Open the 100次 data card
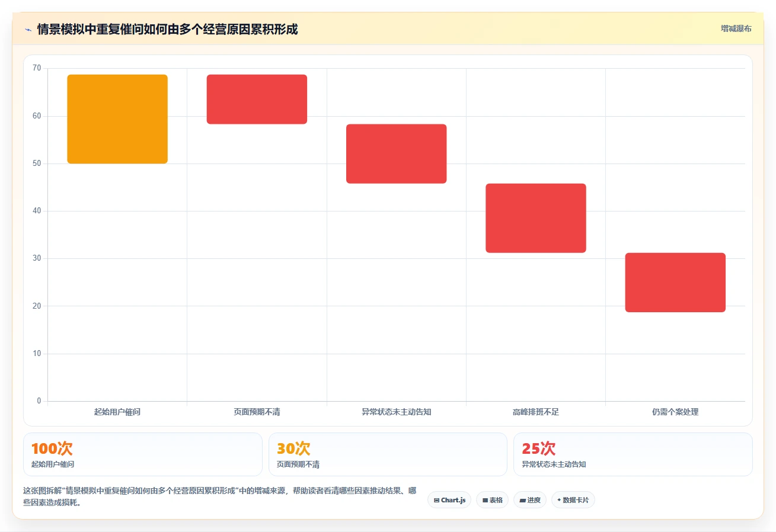This screenshot has height=532, width=776. click(142, 454)
